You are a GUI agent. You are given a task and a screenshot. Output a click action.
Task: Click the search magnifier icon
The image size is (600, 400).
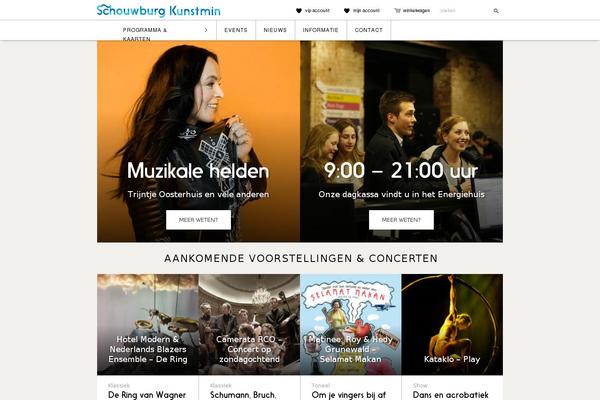point(496,11)
